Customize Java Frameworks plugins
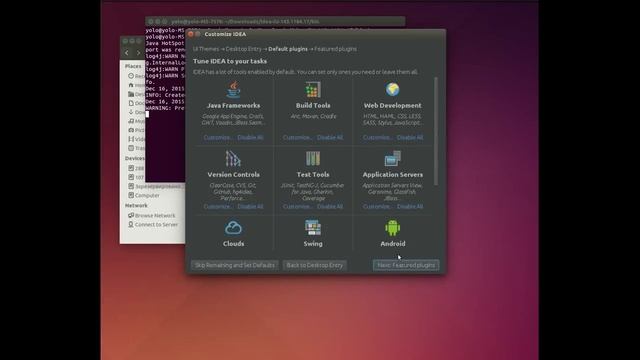The height and width of the screenshot is (360, 640). [218, 138]
